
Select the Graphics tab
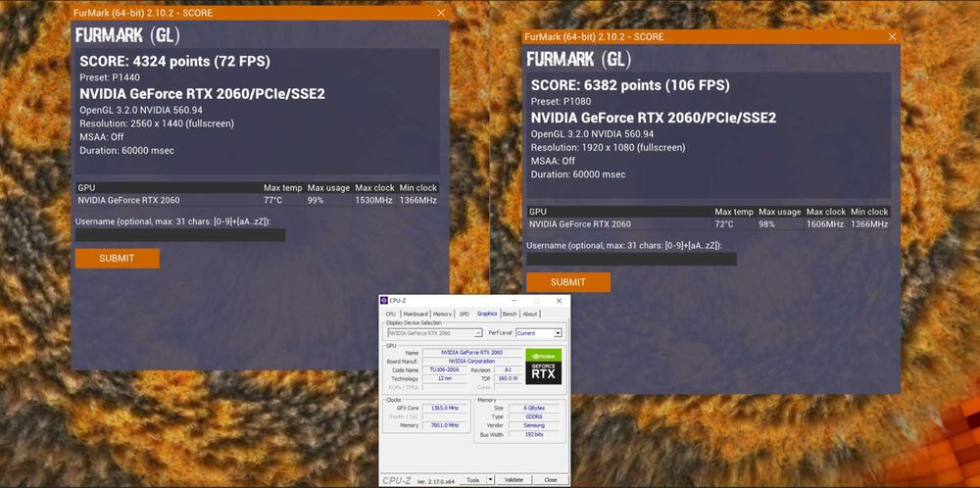[487, 314]
